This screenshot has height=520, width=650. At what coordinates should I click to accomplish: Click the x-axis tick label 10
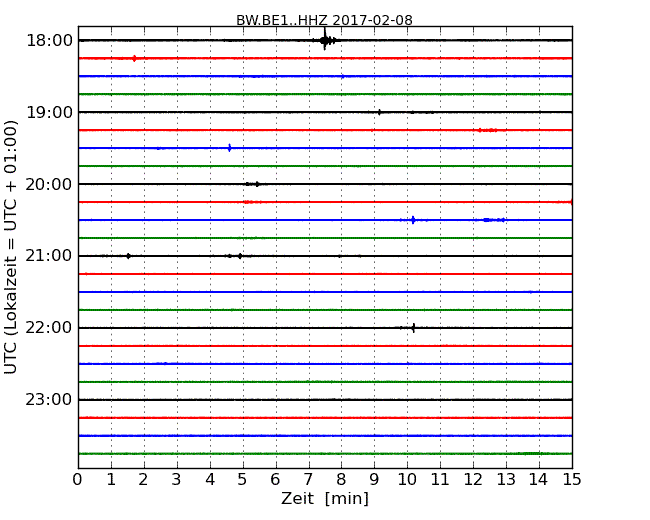[407, 480]
